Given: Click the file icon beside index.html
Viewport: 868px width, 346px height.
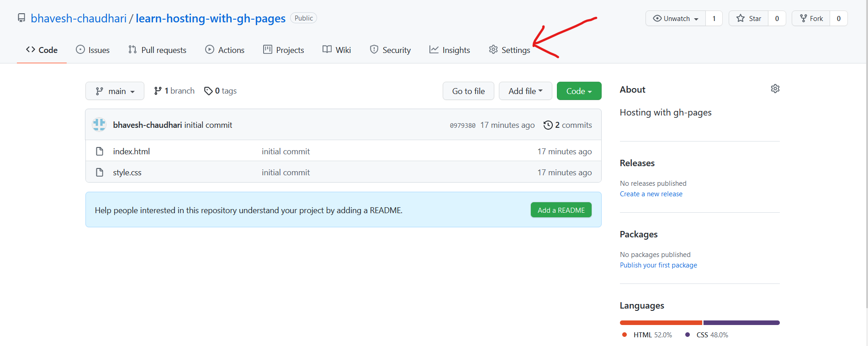Looking at the screenshot, I should (x=100, y=151).
